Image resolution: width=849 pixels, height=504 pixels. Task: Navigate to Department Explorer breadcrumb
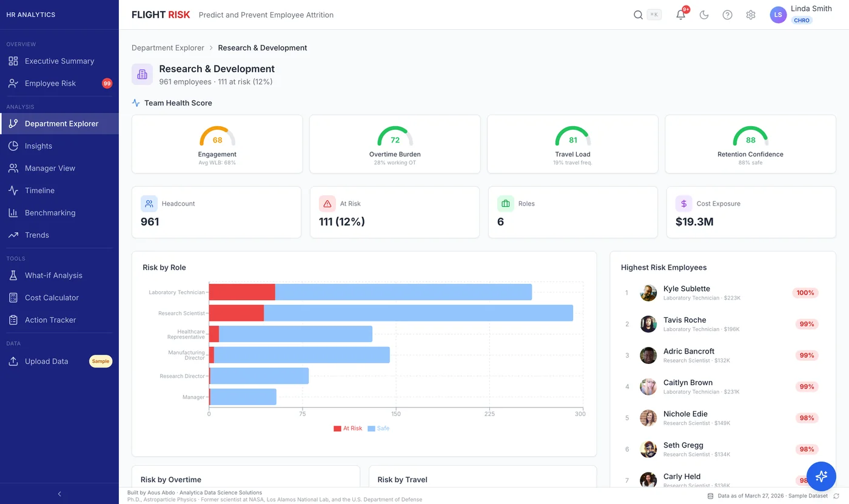[168, 48]
